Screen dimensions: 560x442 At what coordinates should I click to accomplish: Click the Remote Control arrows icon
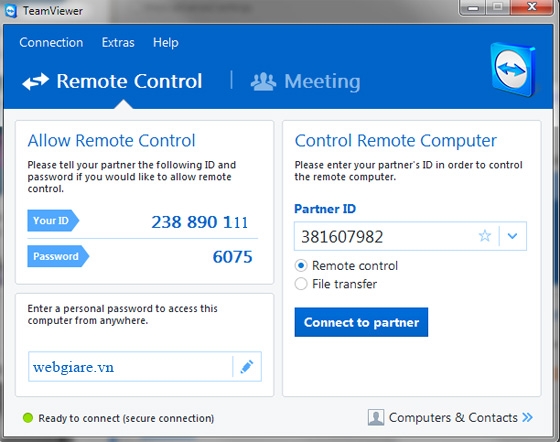click(35, 81)
